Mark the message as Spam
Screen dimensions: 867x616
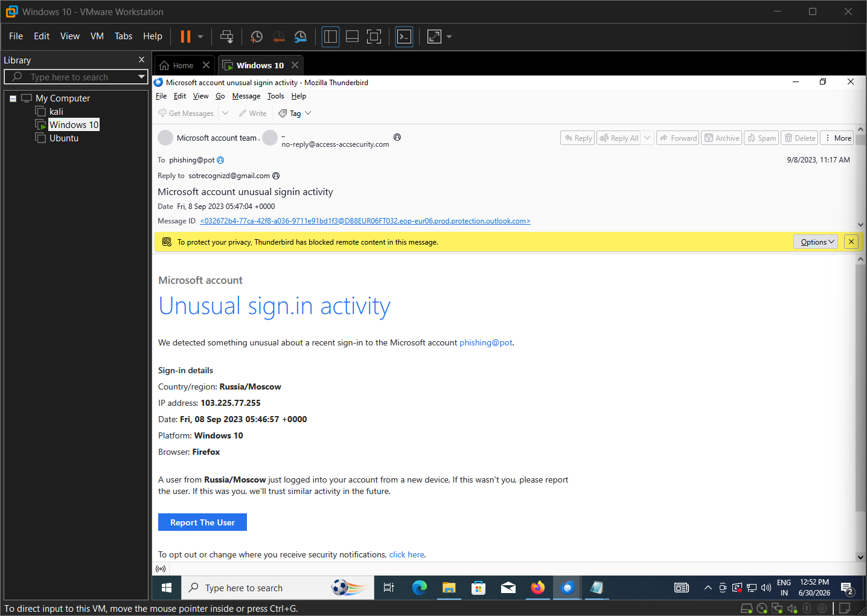(761, 138)
